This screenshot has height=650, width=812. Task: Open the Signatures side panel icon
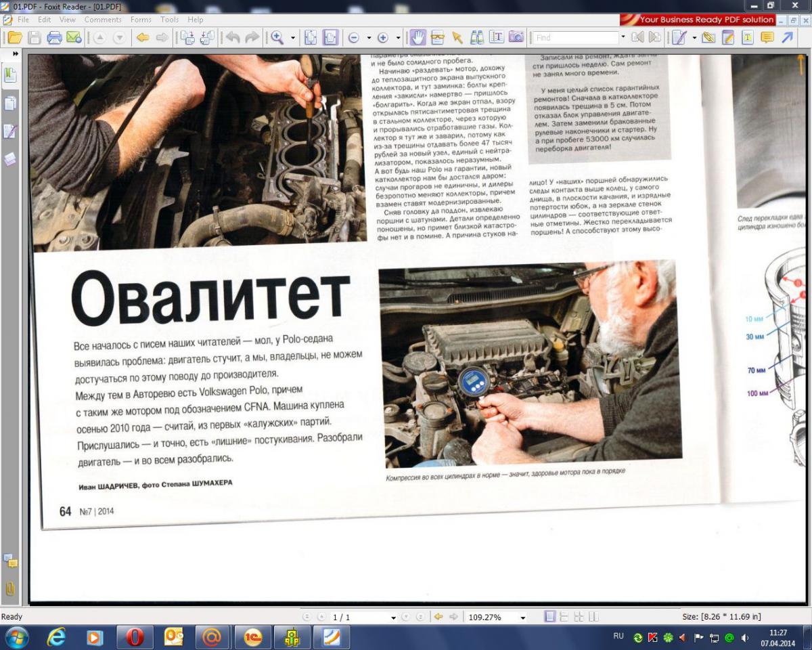(10, 131)
